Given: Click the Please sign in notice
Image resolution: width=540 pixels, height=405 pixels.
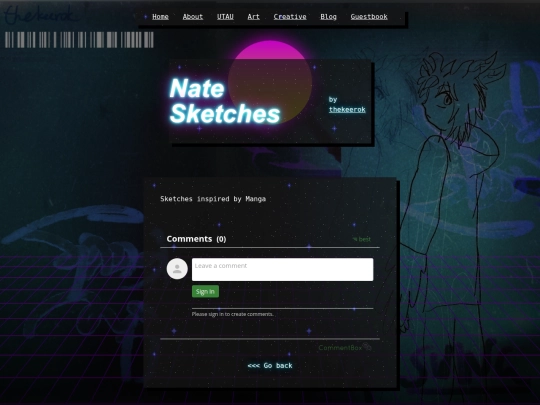Looking at the screenshot, I should (232, 314).
